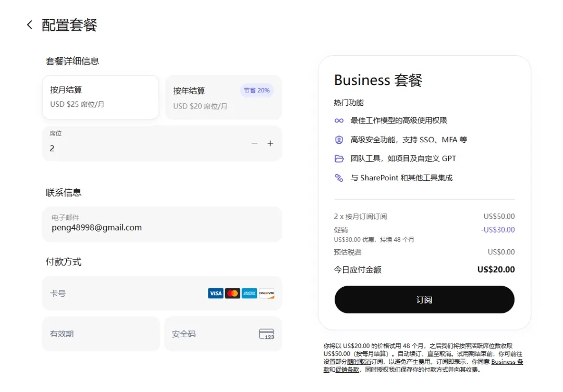
Task: Click the 订阅 subscribe button
Action: pyautogui.click(x=424, y=300)
